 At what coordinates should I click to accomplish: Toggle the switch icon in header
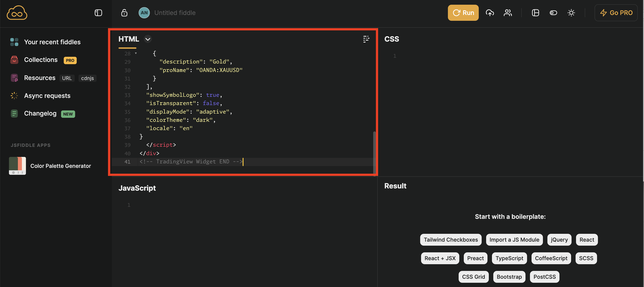pyautogui.click(x=553, y=13)
